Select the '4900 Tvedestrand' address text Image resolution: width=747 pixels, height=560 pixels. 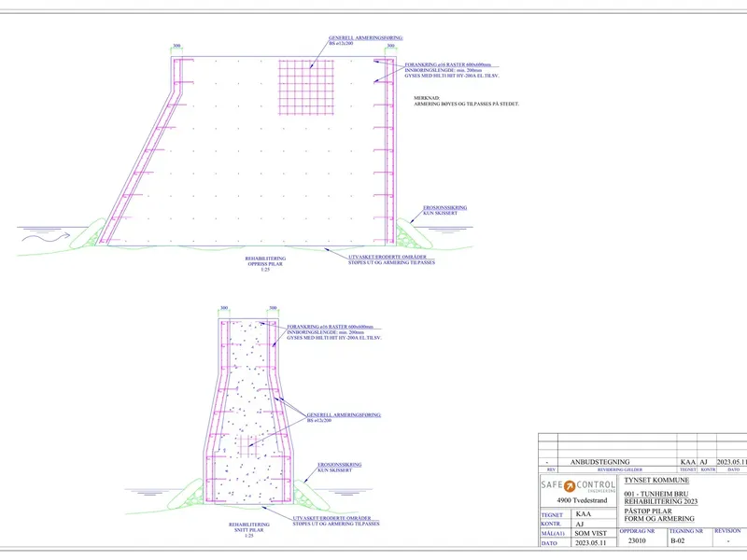click(x=582, y=500)
